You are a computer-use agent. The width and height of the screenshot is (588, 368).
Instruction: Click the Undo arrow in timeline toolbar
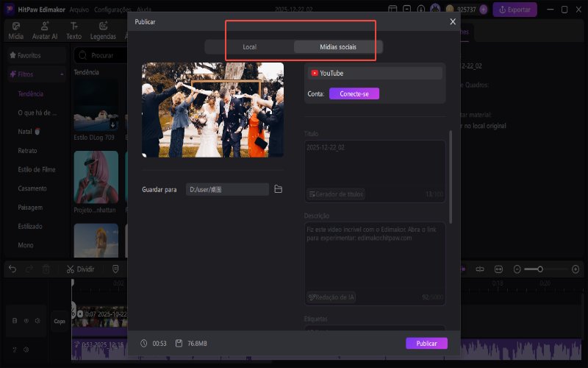coord(12,269)
